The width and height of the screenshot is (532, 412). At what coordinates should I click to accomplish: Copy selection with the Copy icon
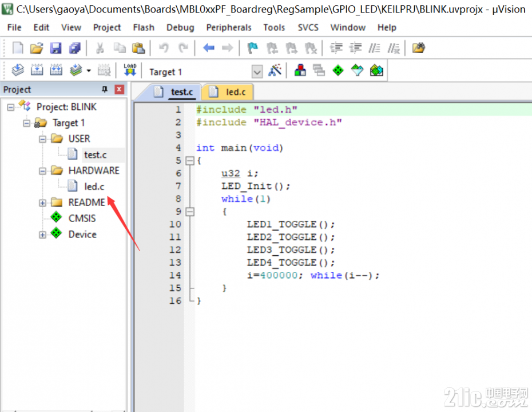pos(120,48)
